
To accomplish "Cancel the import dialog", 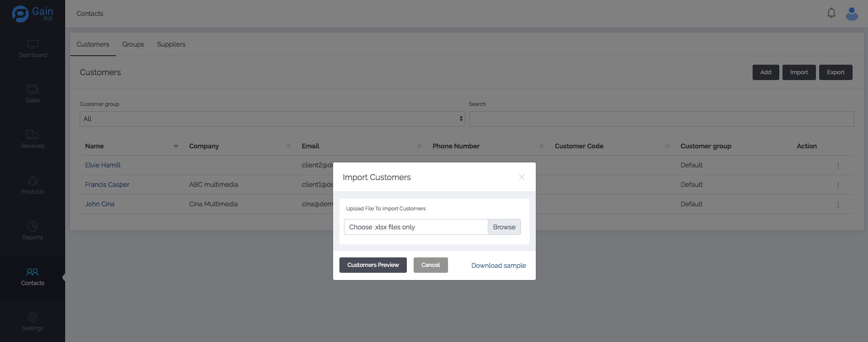I will [430, 265].
